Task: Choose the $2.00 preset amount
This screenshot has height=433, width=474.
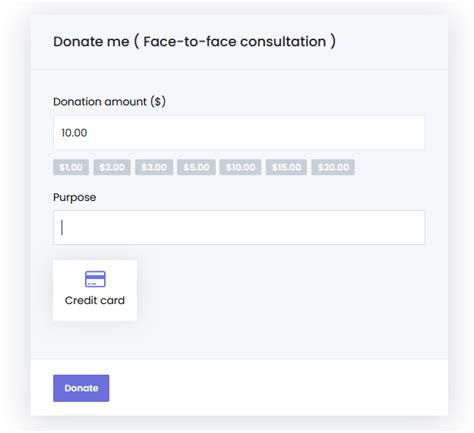Action: 112,167
